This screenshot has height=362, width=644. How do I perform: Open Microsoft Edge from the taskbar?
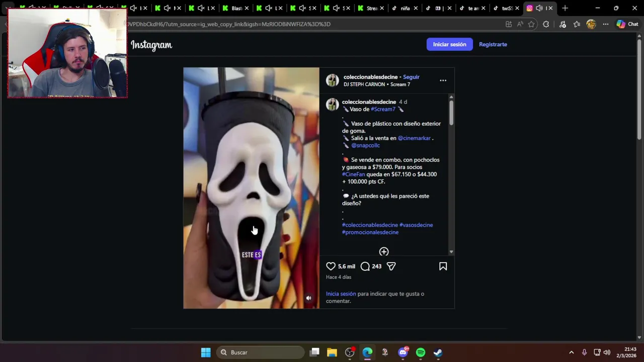point(367,352)
